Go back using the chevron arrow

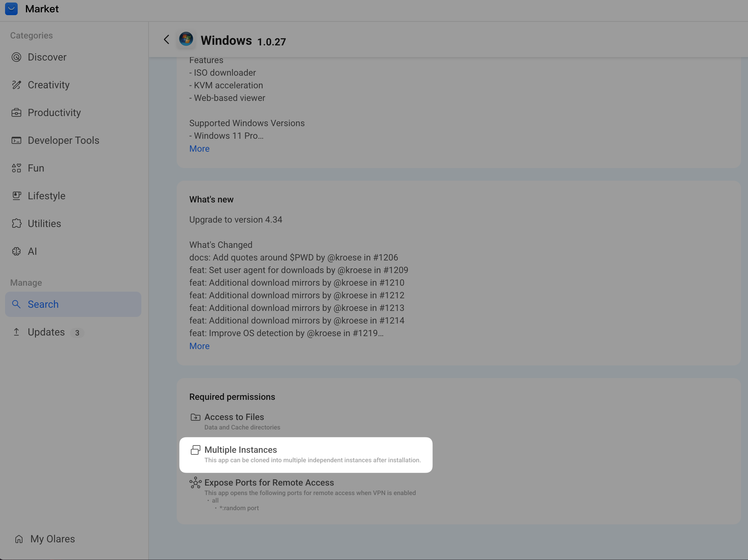(166, 39)
